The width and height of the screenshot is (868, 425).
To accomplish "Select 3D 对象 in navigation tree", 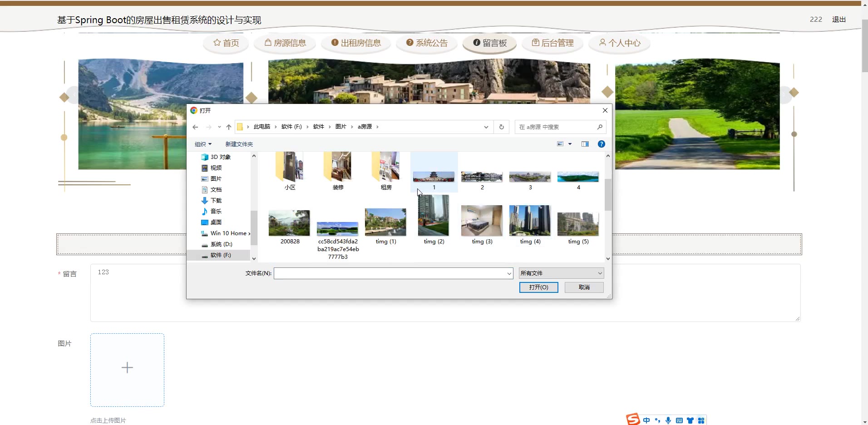I will [x=221, y=157].
